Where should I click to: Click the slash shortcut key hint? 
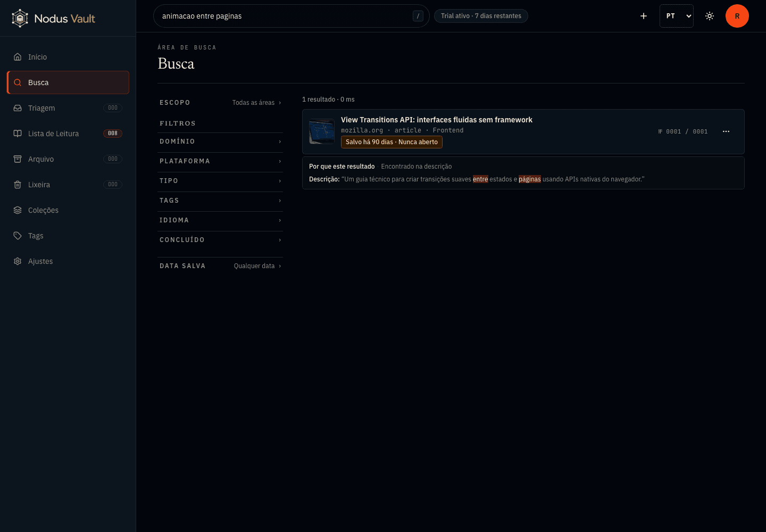(418, 16)
